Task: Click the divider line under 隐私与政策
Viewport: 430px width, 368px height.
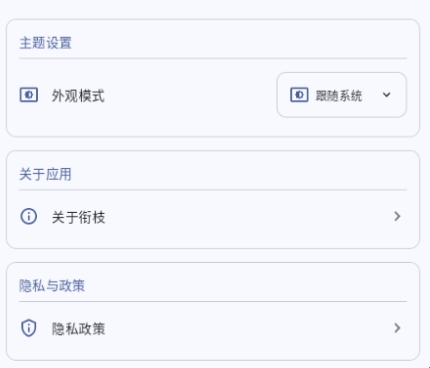Action: [x=213, y=301]
